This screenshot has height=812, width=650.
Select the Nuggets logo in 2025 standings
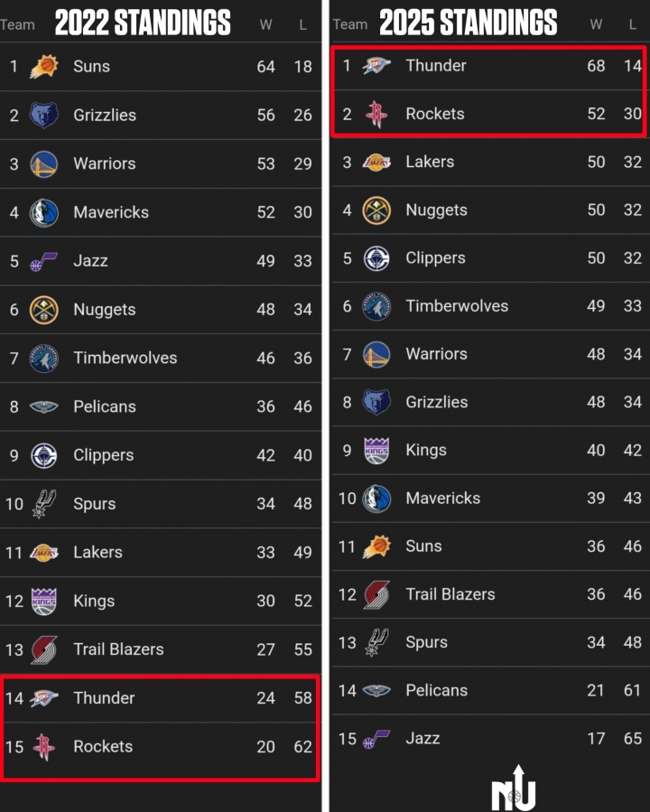tap(376, 210)
